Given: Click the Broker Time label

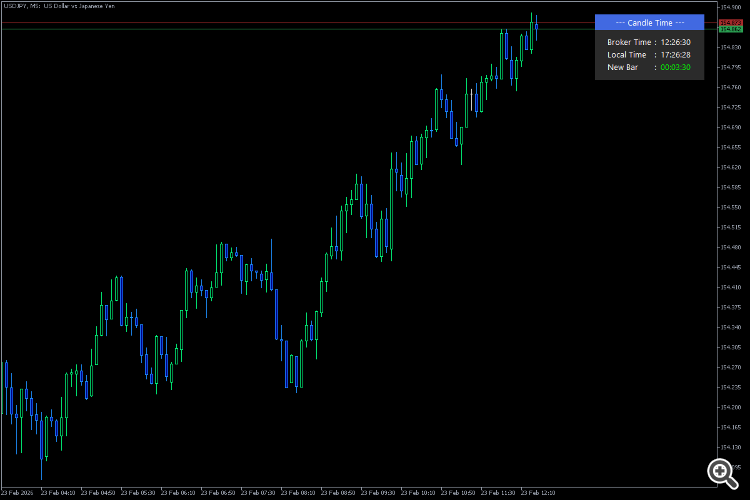Looking at the screenshot, I should click(629, 42).
